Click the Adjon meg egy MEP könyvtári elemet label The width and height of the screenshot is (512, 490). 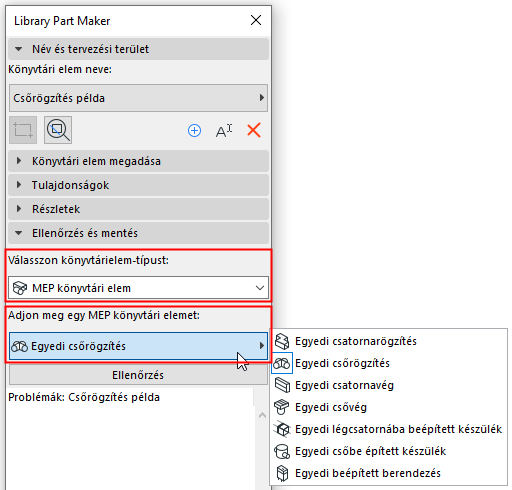104,315
